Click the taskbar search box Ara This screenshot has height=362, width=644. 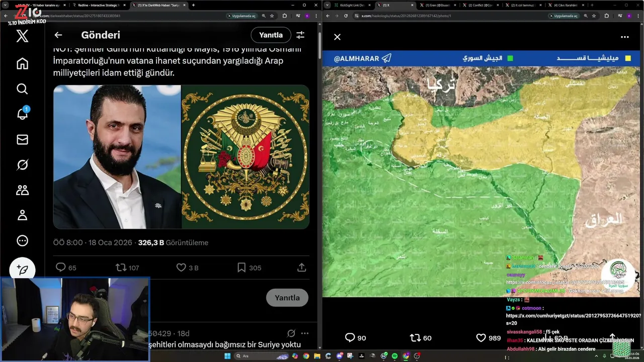[261, 356]
